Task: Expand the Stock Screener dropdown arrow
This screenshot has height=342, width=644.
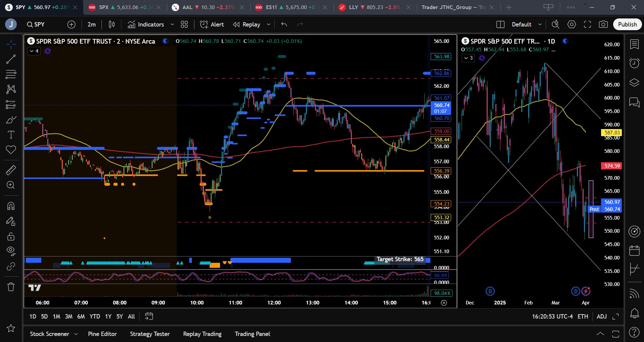Action: pos(76,334)
